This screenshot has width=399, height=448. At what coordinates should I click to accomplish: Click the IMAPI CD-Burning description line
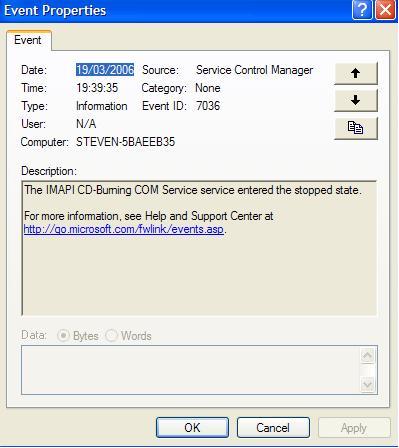pos(193,190)
